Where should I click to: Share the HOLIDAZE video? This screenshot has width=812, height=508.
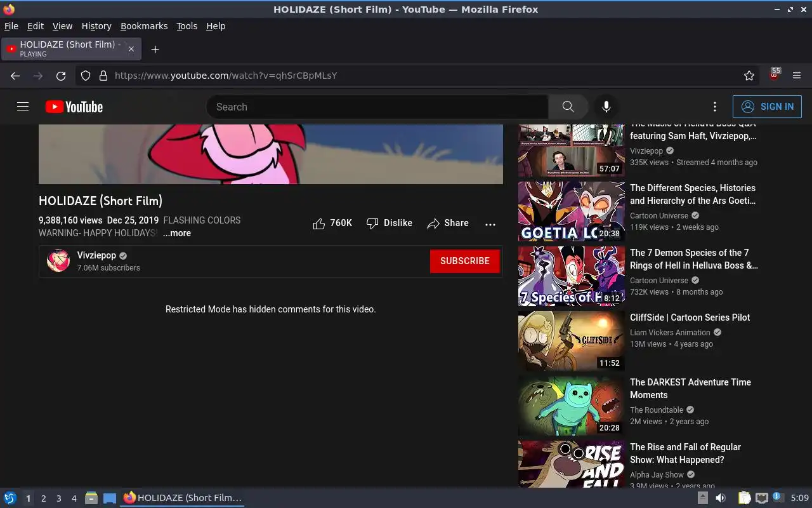click(x=448, y=223)
